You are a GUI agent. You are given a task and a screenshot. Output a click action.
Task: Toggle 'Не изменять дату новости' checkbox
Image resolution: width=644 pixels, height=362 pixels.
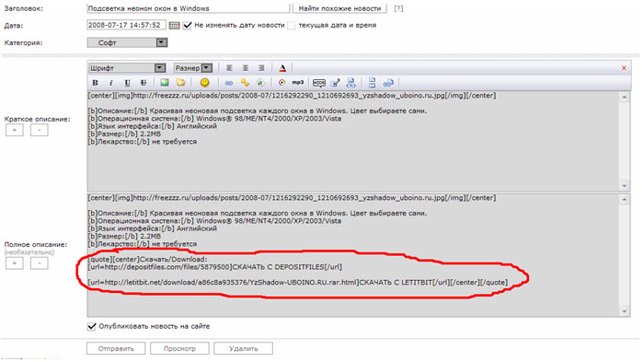pos(188,26)
